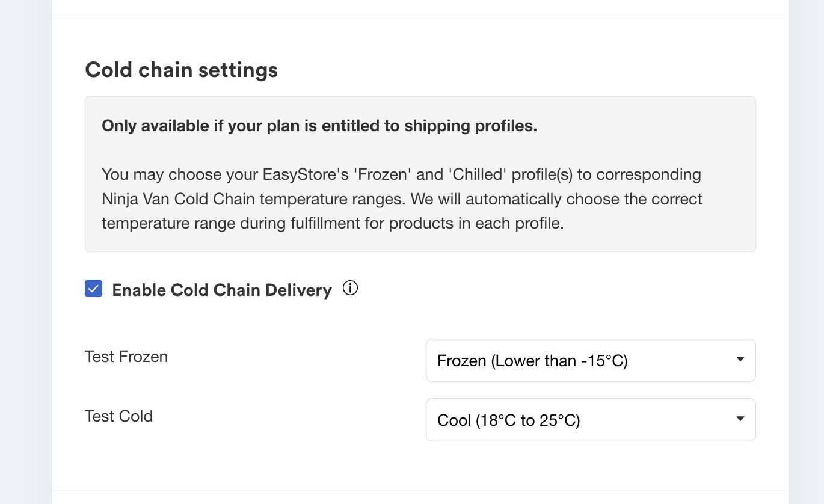Click the 'Test Frozen' profile label
The height and width of the screenshot is (504, 824).
(126, 357)
